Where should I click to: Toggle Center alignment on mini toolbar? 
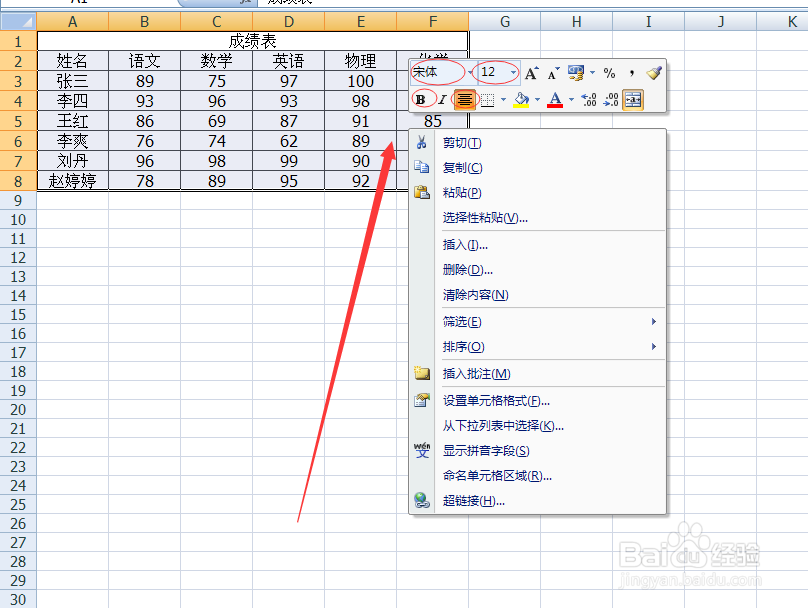point(464,98)
